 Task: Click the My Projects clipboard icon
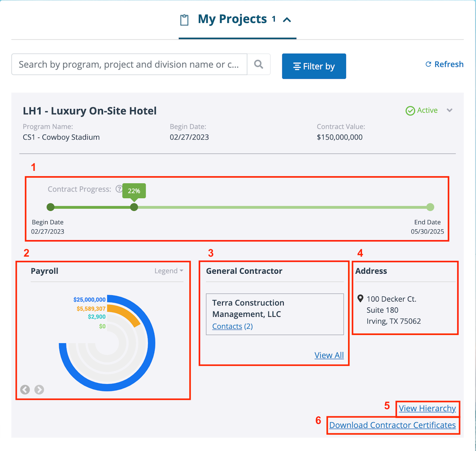tap(184, 20)
